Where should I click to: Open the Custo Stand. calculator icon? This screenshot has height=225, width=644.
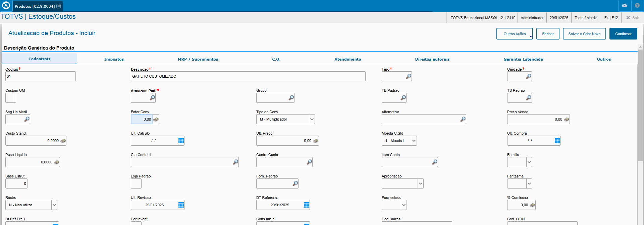click(x=63, y=141)
